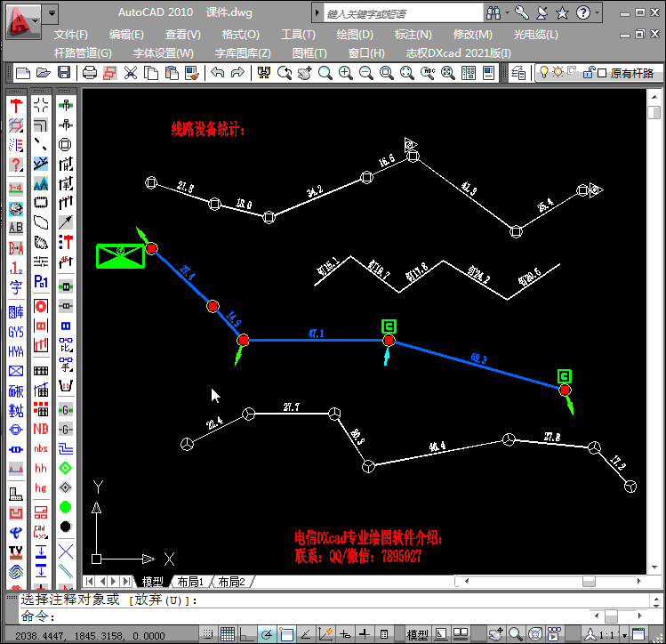Open the AutoCAD application menu dropdown
The height and width of the screenshot is (644, 666).
pos(22,20)
